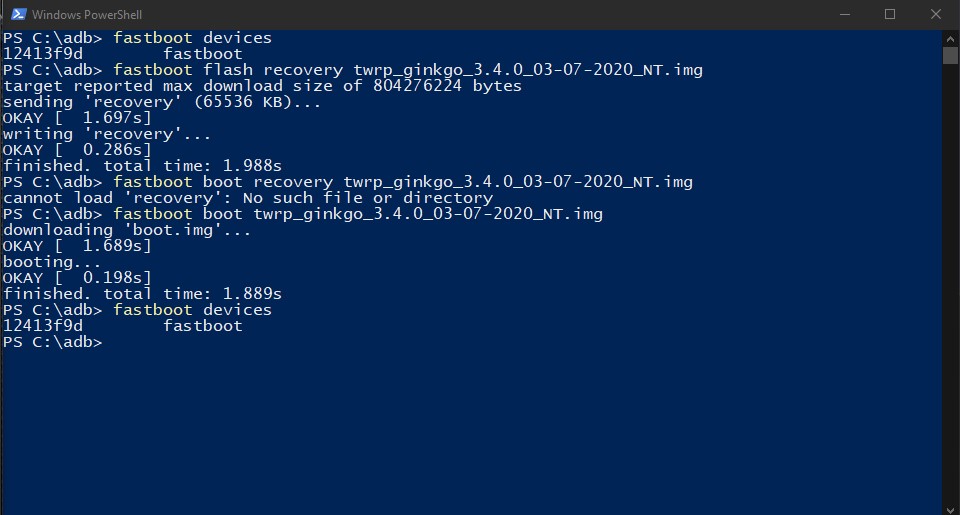Click the empty scrollbar track below the thumb
Screen dimensions: 960x515
tap(950, 300)
